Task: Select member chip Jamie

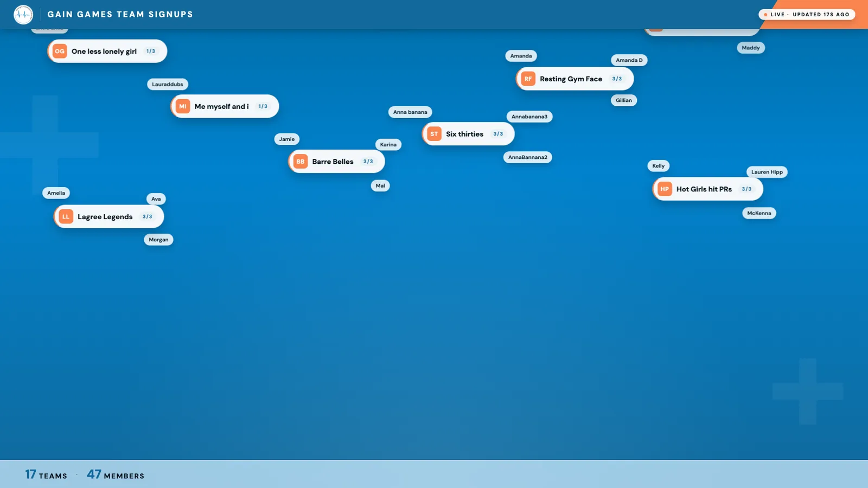Action: point(287,139)
